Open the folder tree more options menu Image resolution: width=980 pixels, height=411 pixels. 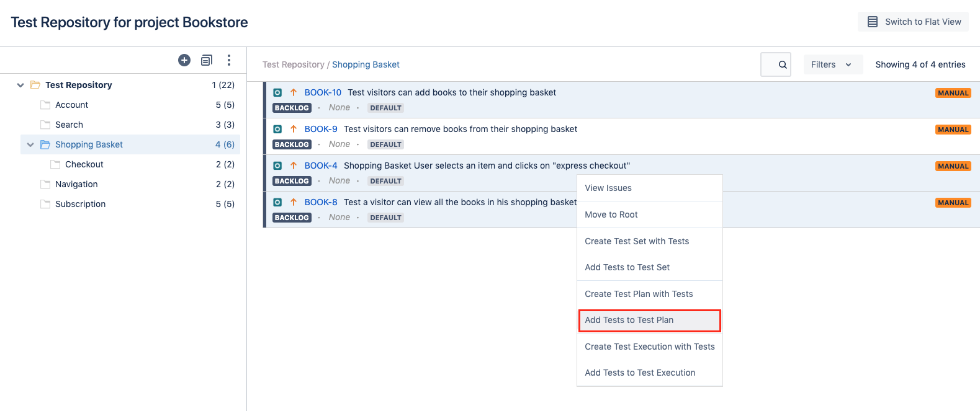click(229, 60)
